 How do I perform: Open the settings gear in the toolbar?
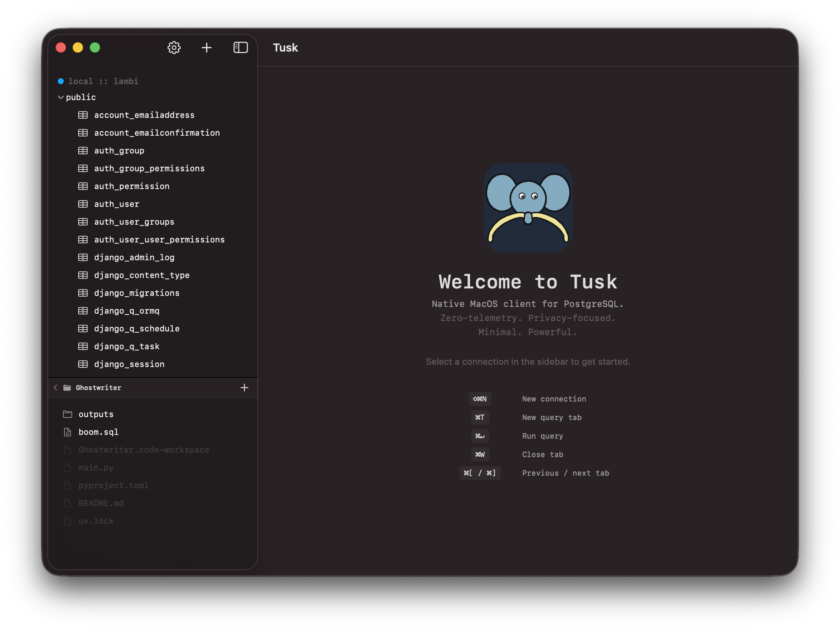(x=174, y=47)
